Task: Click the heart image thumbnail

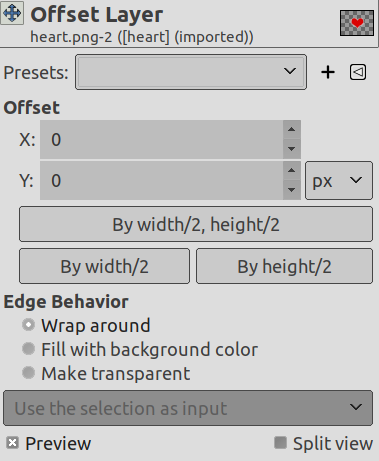Action: (357, 23)
